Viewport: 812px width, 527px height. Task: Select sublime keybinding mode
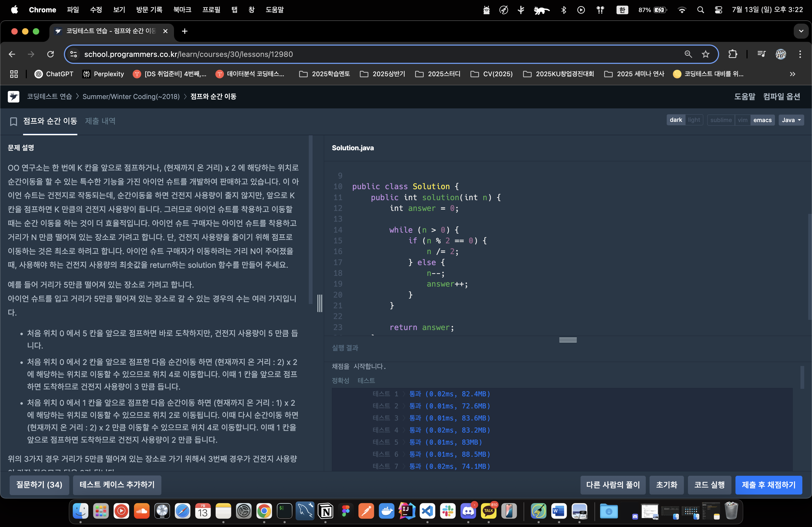pyautogui.click(x=721, y=120)
